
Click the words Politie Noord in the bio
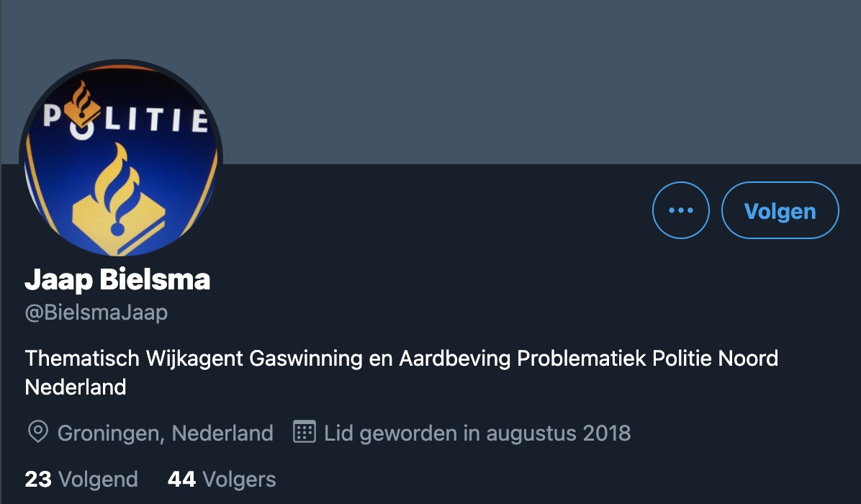point(715,359)
